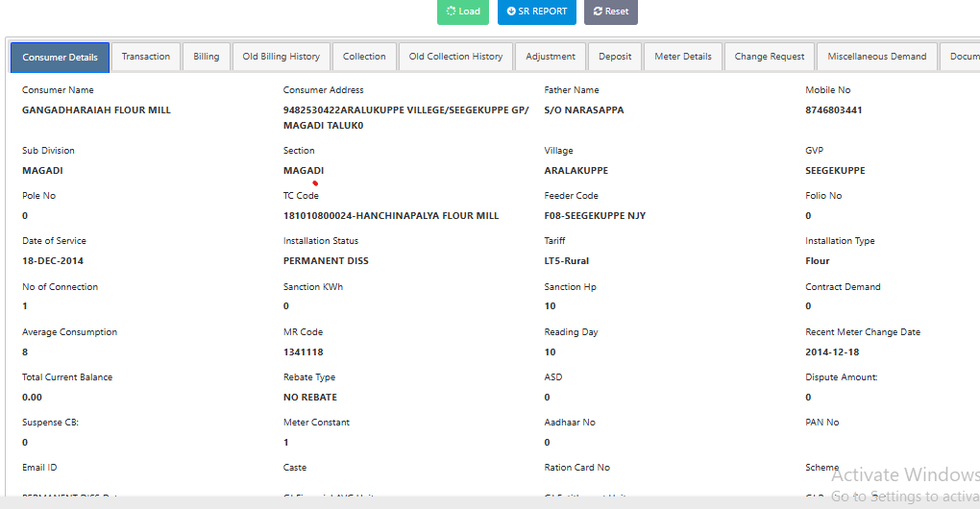This screenshot has width=980, height=509.
Task: Select consumer address starting 9482530422ARALUKUPPE
Action: pyautogui.click(x=406, y=117)
